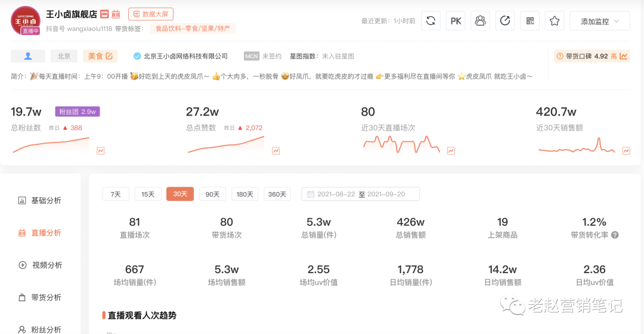This screenshot has height=334, width=644.
Task: Click the 星图指数 未入驻星图 label
Action: [x=321, y=56]
